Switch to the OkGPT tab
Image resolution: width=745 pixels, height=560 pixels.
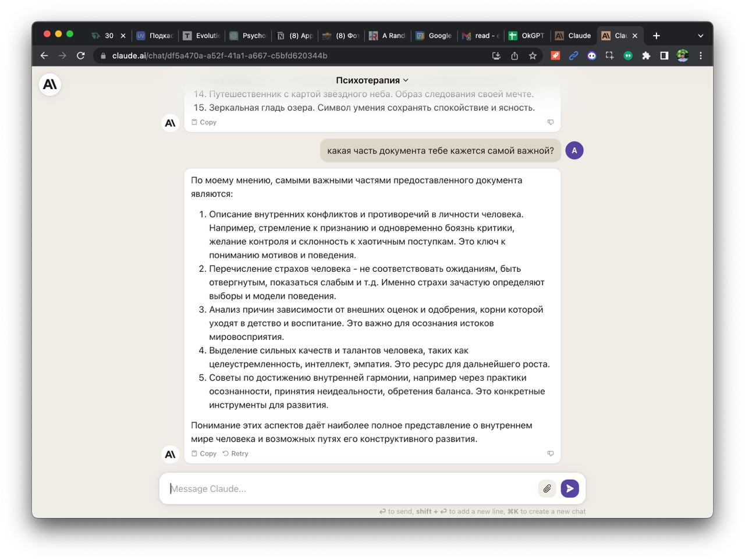(527, 36)
